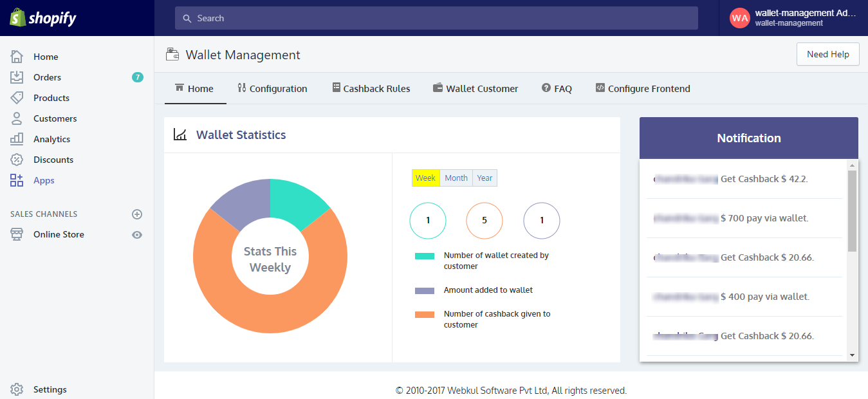Select the Month statistics view
The image size is (868, 399).
coord(456,178)
